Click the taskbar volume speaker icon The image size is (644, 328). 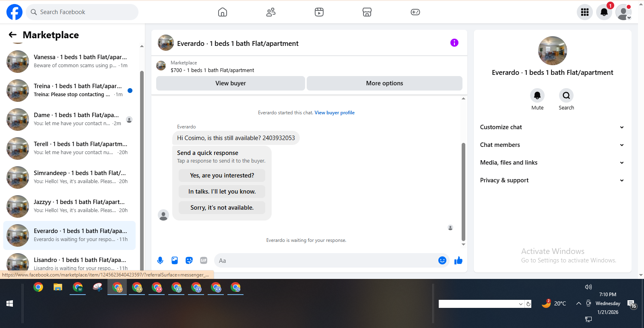pyautogui.click(x=588, y=287)
